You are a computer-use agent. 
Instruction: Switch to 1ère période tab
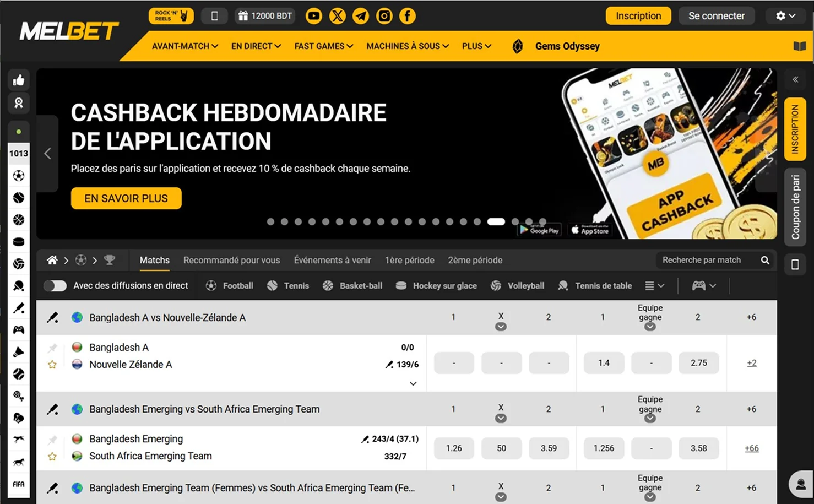(410, 260)
